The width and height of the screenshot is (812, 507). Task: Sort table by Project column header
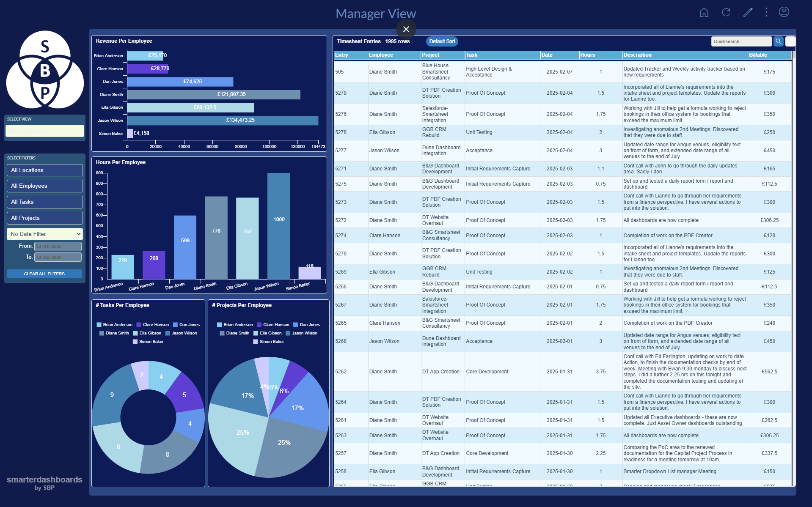coord(430,55)
